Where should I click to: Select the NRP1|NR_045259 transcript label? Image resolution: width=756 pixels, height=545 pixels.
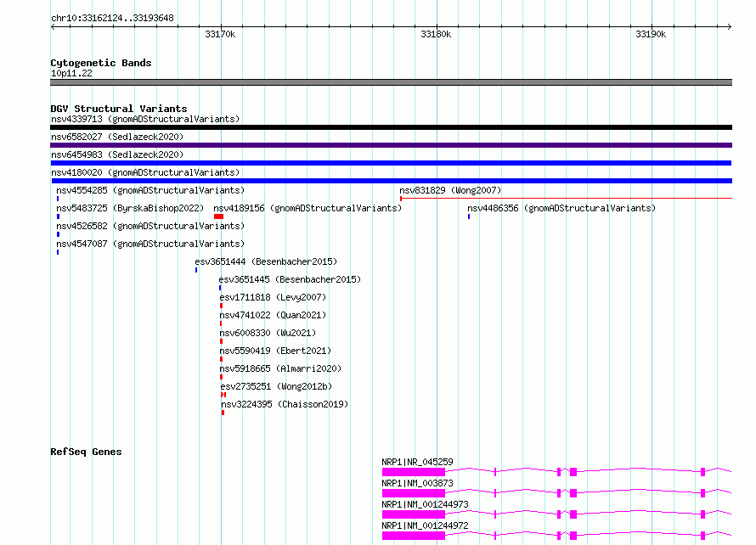[x=418, y=462]
